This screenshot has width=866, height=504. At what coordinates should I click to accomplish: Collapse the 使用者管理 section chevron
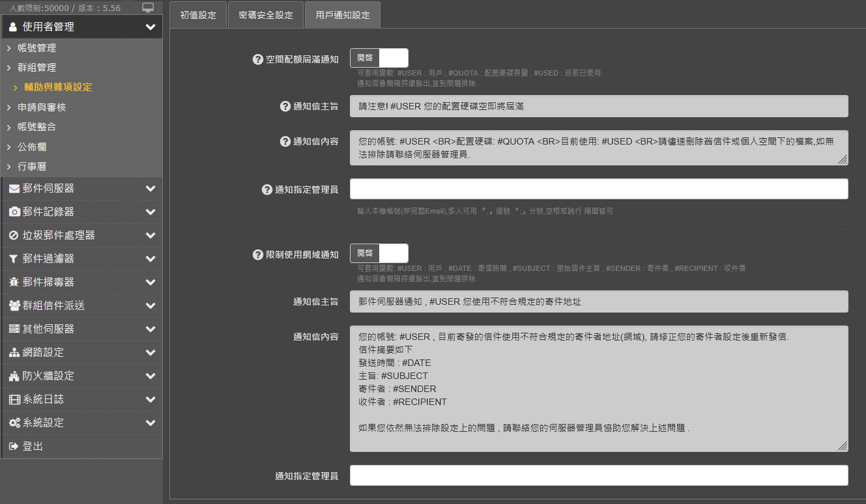(x=151, y=27)
